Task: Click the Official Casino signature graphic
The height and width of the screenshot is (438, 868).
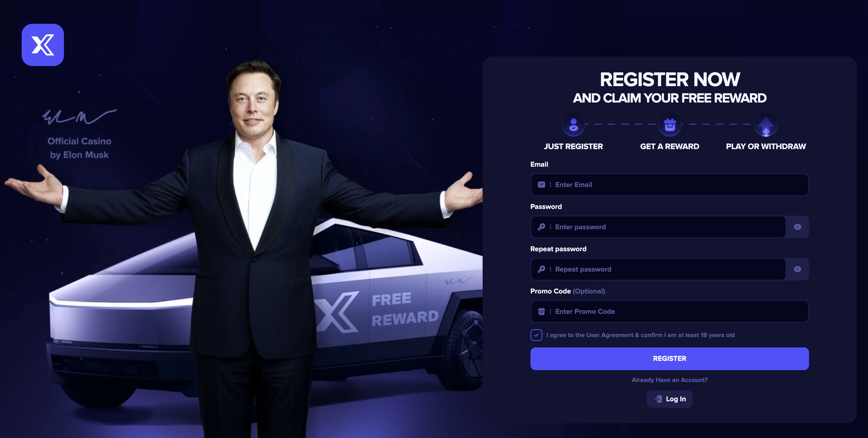Action: point(79,117)
